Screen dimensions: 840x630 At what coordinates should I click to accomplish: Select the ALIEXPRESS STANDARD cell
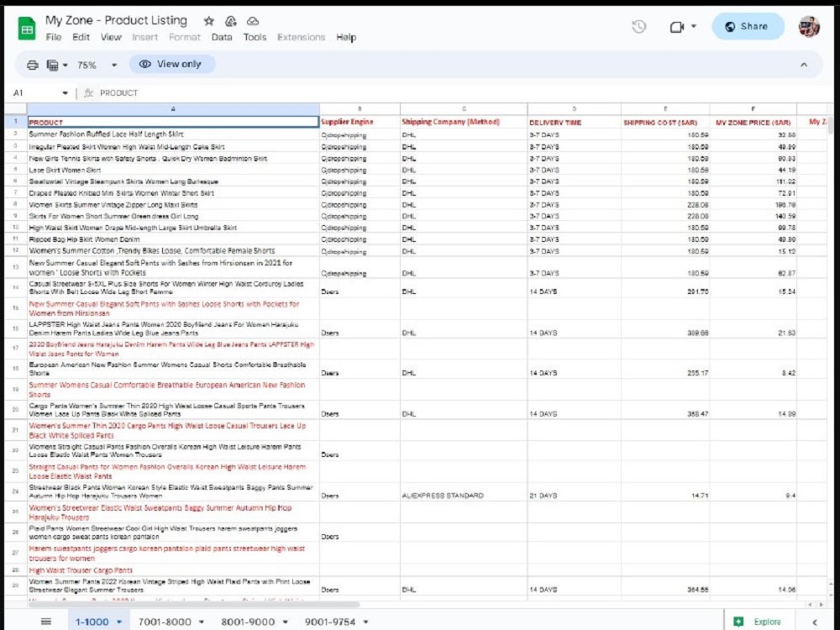(464, 491)
